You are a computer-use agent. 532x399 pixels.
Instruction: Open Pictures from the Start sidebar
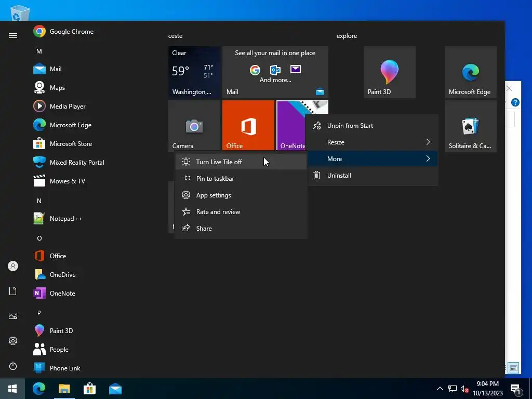tap(13, 316)
